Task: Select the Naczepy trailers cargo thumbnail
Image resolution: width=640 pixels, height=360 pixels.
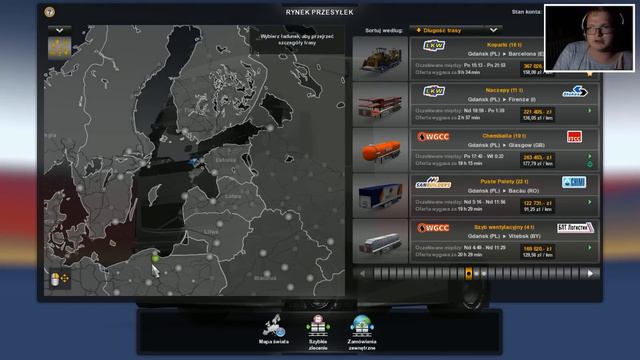Action: (380, 104)
